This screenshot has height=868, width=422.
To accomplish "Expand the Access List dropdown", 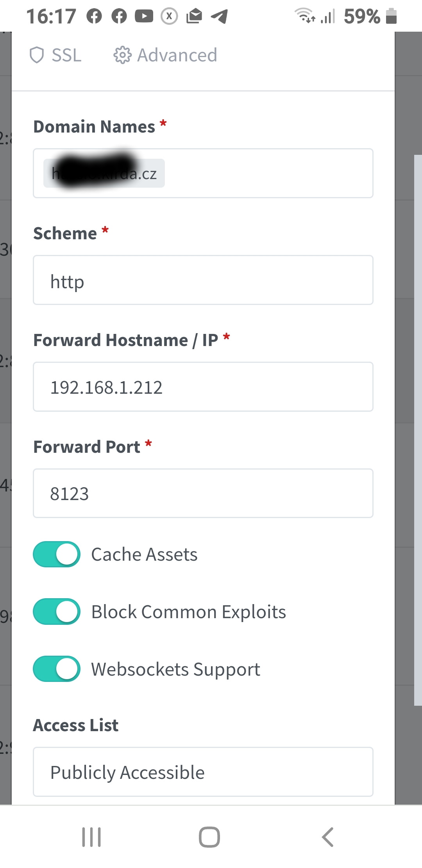I will (x=203, y=772).
